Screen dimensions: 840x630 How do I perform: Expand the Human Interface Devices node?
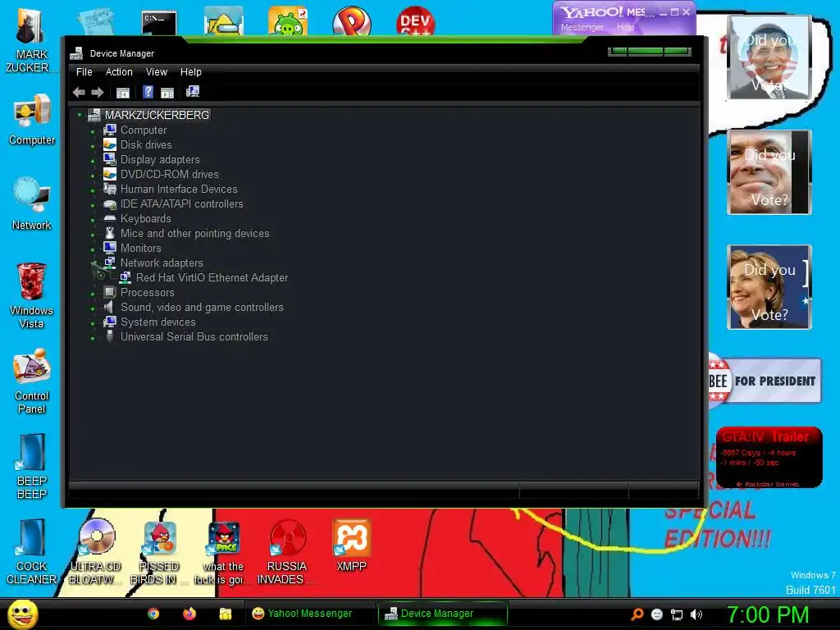[x=93, y=189]
